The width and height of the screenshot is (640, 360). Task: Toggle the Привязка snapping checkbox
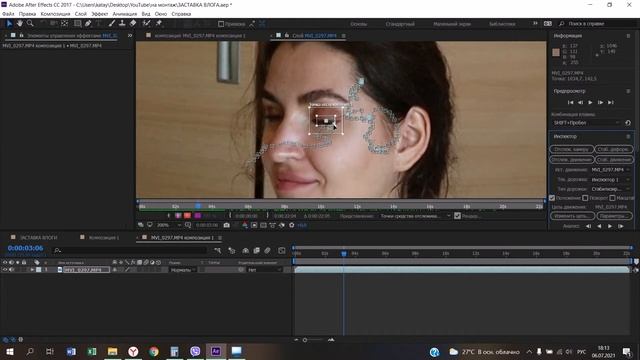point(221,24)
